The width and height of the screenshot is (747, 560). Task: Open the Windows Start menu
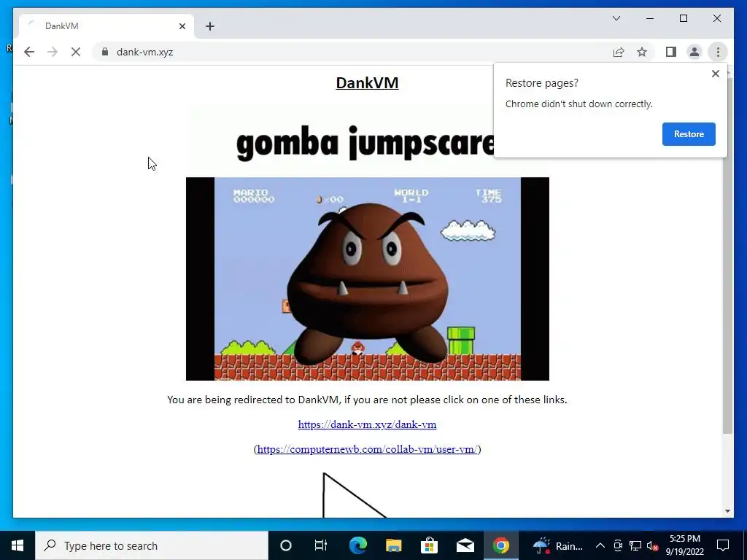point(18,545)
